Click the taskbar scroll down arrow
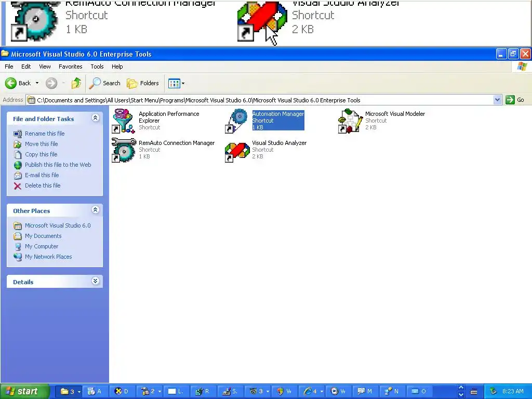532x399 pixels. (461, 395)
